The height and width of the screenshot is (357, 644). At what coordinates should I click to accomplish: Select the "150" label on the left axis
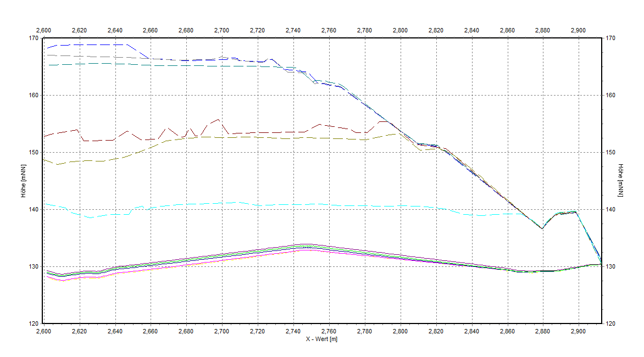pyautogui.click(x=34, y=152)
